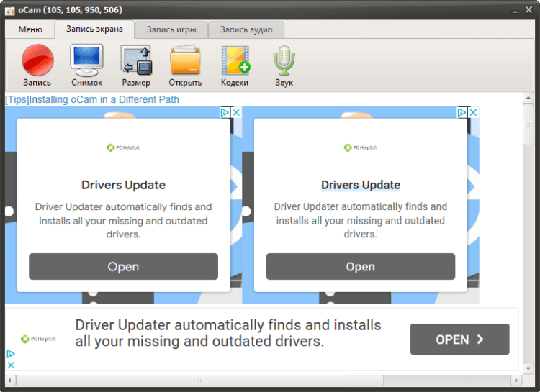Click the horizontal scrollbar left arrow
The height and width of the screenshot is (392, 540).
coord(10,380)
